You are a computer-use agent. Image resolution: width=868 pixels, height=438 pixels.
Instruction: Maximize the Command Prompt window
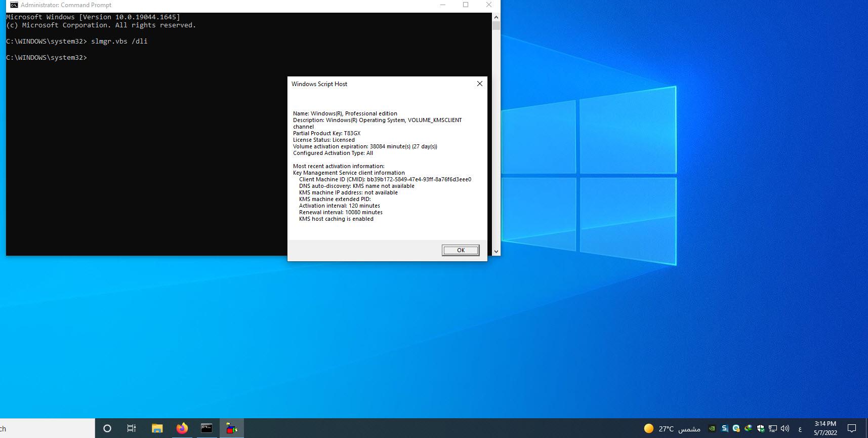(x=466, y=5)
